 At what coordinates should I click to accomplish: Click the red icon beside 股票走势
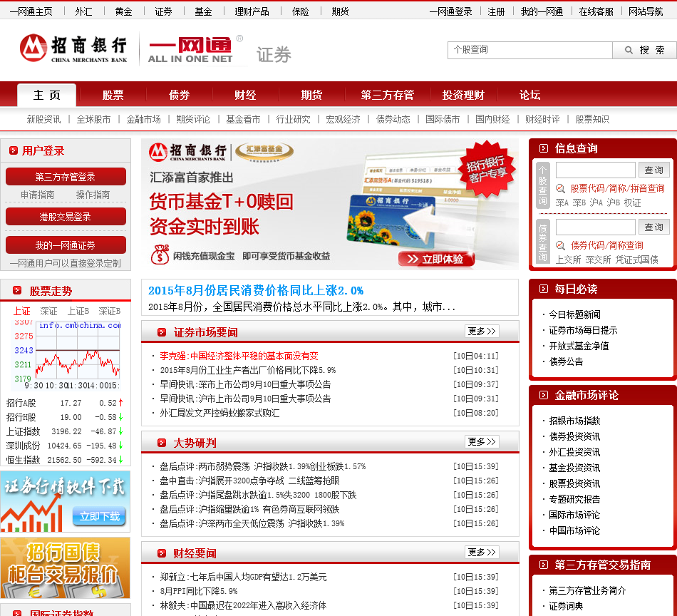coord(17,290)
